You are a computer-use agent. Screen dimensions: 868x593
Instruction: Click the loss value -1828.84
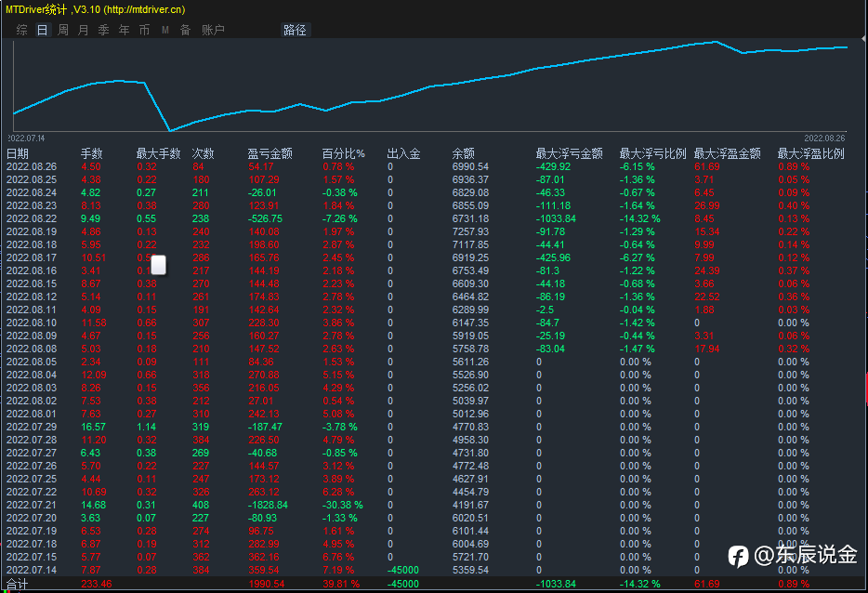[268, 505]
